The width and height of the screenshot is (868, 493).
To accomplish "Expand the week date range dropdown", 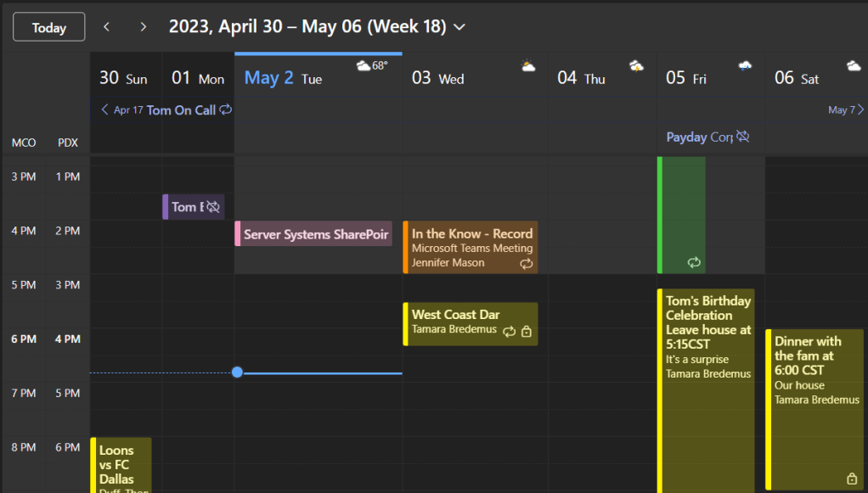I will (x=459, y=27).
